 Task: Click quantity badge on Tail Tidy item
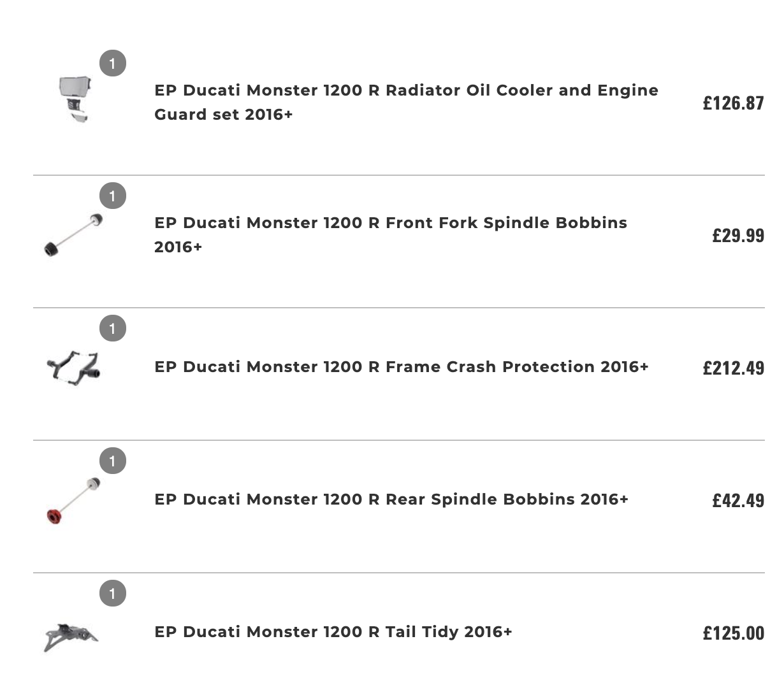point(113,594)
